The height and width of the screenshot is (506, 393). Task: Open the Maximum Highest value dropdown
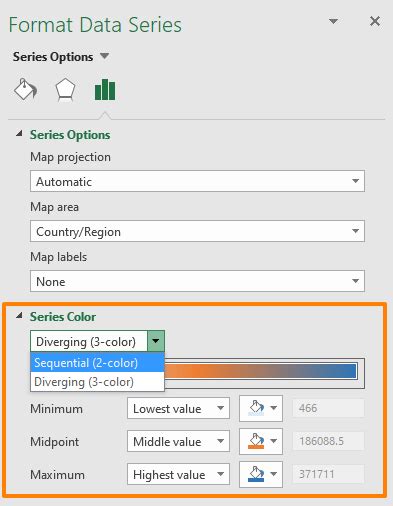point(178,474)
